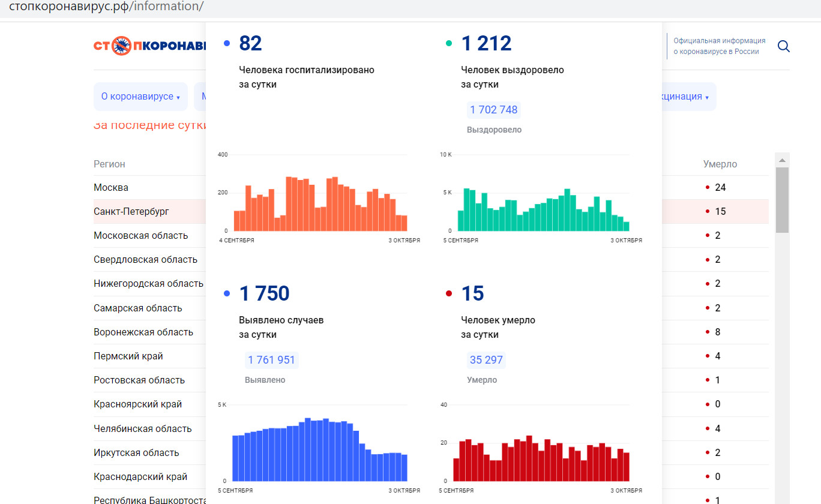This screenshot has height=504, width=821.
Task: Click the total recovered badge 1 702 748
Action: pyautogui.click(x=493, y=110)
